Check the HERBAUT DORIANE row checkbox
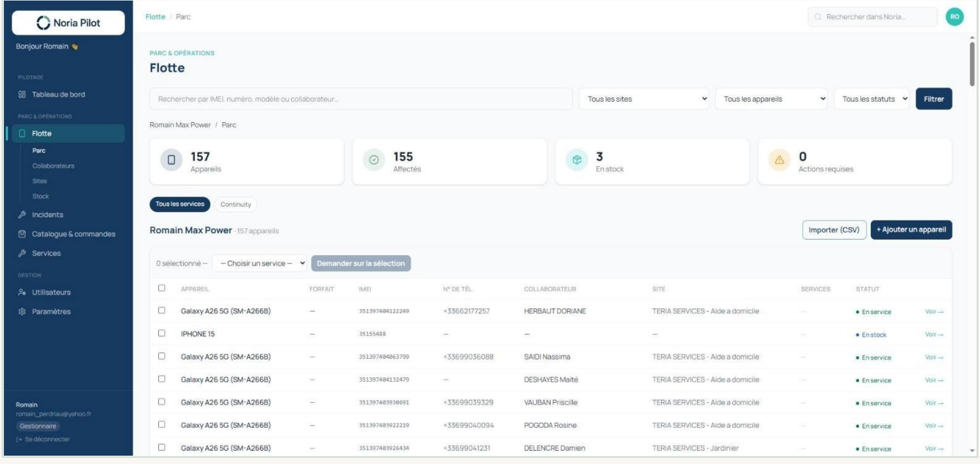980x464 pixels. coord(162,310)
